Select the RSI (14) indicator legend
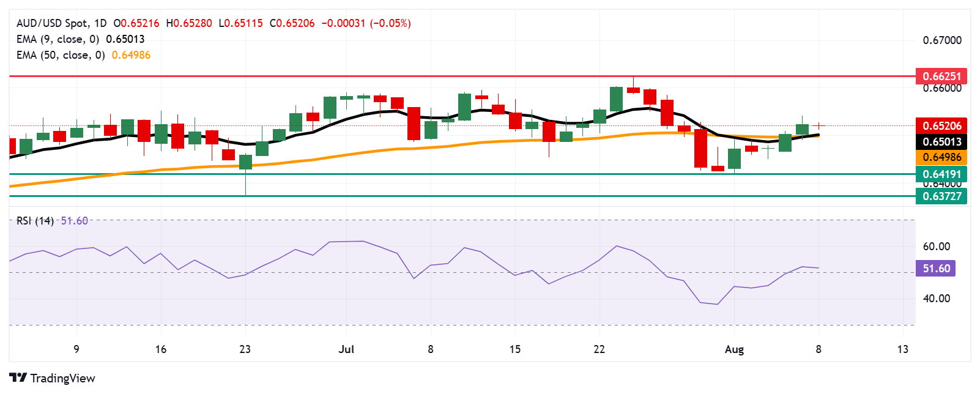This screenshot has width=980, height=394. pyautogui.click(x=35, y=221)
